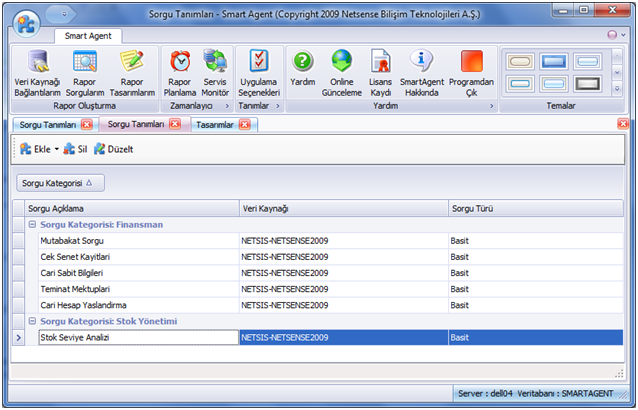Screen dimensions: 638x410
Task: Choose bottom-middle light blue theme
Action: [x=554, y=84]
